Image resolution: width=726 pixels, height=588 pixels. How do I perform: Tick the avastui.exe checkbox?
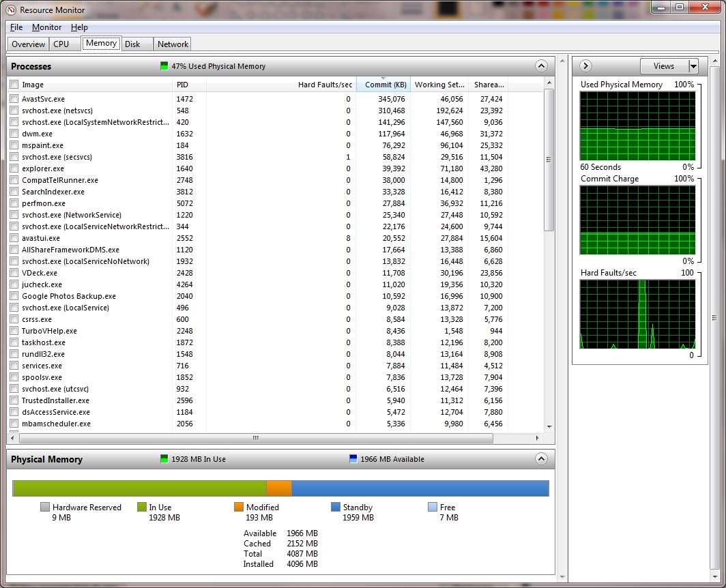click(14, 238)
